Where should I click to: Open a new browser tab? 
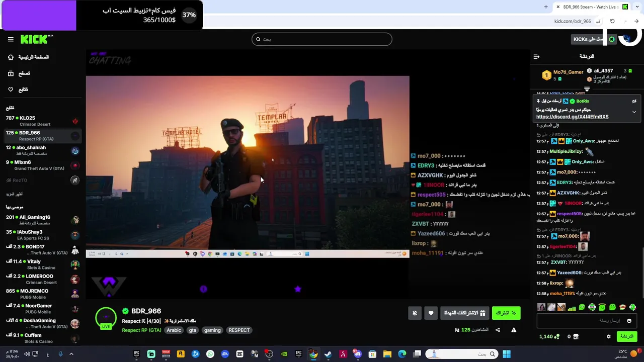pos(546,7)
